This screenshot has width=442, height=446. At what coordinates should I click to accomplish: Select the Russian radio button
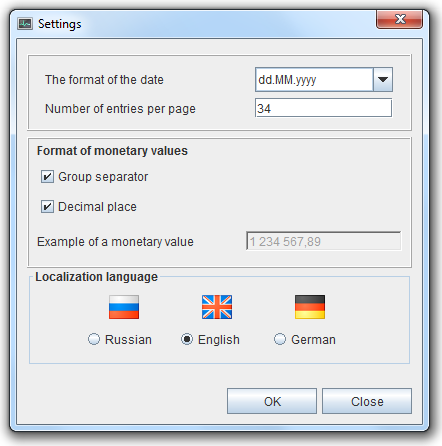click(x=94, y=339)
